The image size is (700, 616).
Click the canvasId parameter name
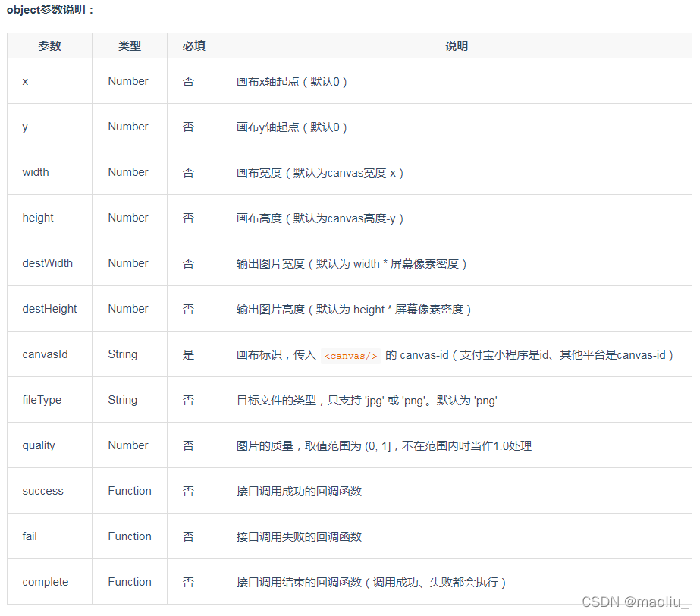click(44, 354)
